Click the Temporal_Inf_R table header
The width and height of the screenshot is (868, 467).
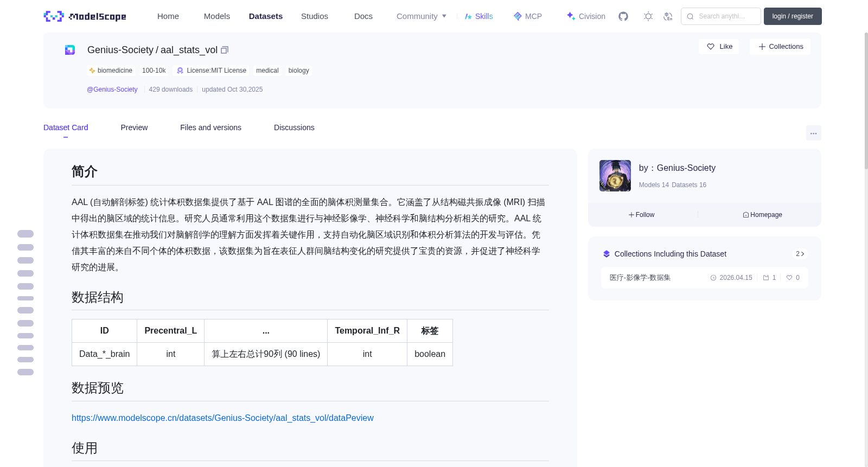(x=367, y=331)
